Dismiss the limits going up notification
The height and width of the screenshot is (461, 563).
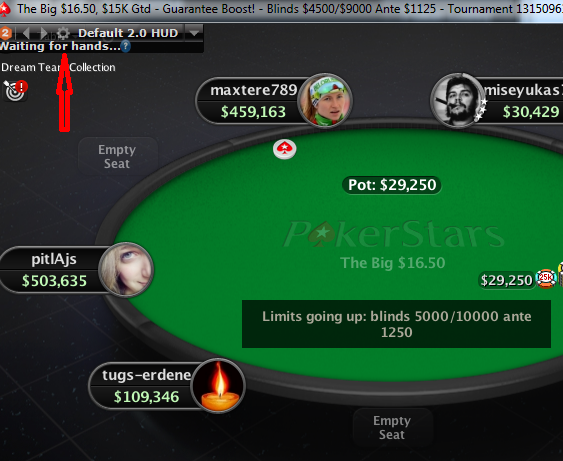396,324
